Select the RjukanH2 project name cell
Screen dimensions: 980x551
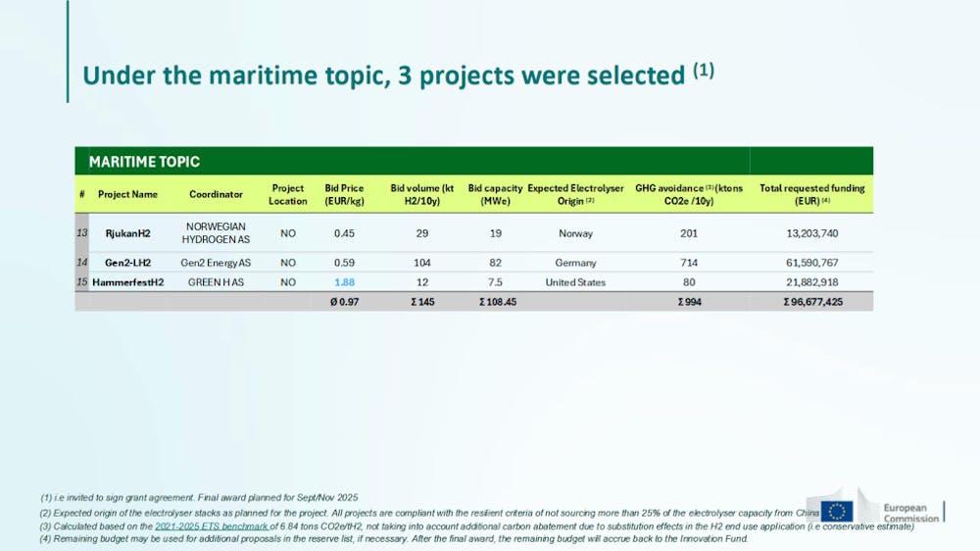(127, 233)
